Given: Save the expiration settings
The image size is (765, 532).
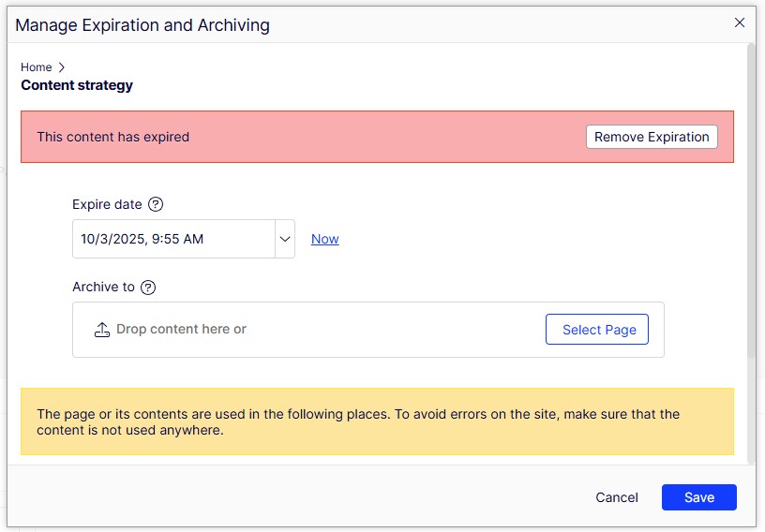Looking at the screenshot, I should pyautogui.click(x=698, y=497).
